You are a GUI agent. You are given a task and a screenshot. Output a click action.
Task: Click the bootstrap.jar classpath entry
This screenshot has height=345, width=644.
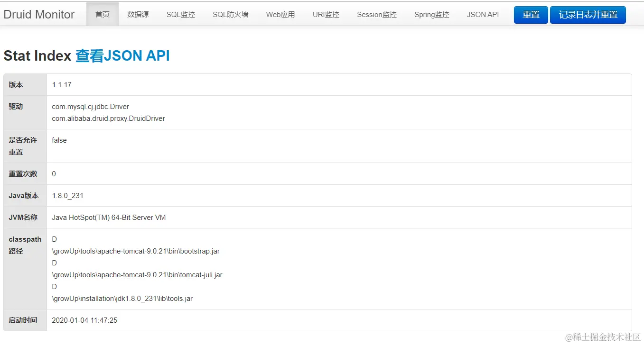coord(136,251)
